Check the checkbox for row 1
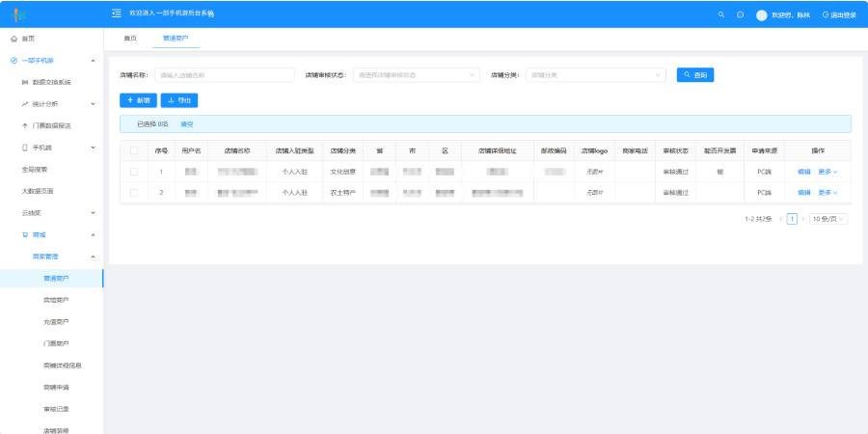 pos(134,172)
